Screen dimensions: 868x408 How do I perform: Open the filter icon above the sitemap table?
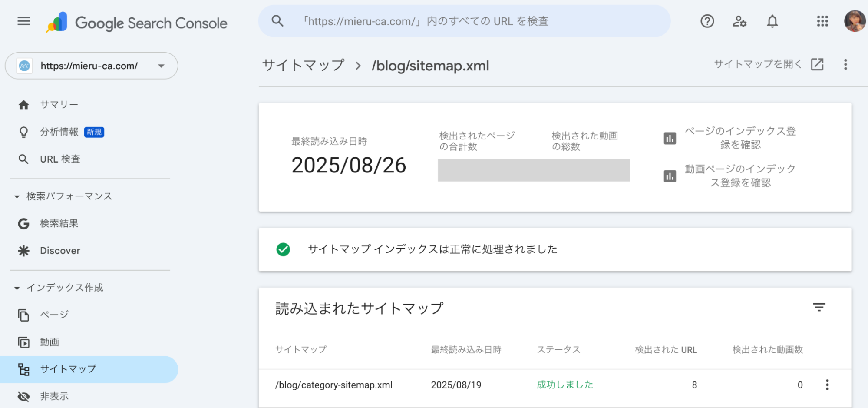click(819, 308)
